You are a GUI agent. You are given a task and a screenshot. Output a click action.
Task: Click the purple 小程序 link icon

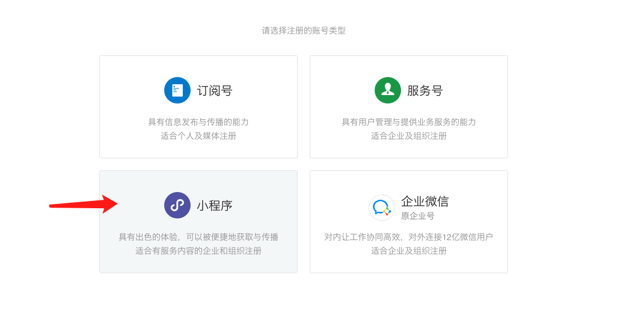(x=177, y=205)
